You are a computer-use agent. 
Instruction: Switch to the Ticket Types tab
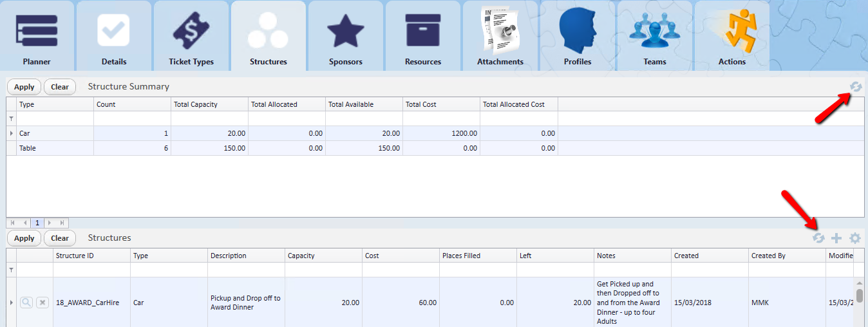click(191, 35)
